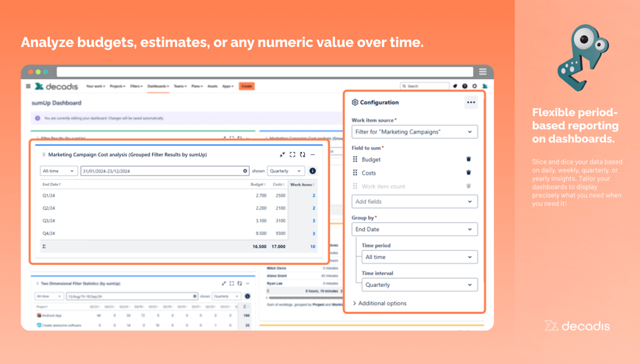
Task: Clear date range in Two Dimensional gadget
Action: pyautogui.click(x=195, y=296)
